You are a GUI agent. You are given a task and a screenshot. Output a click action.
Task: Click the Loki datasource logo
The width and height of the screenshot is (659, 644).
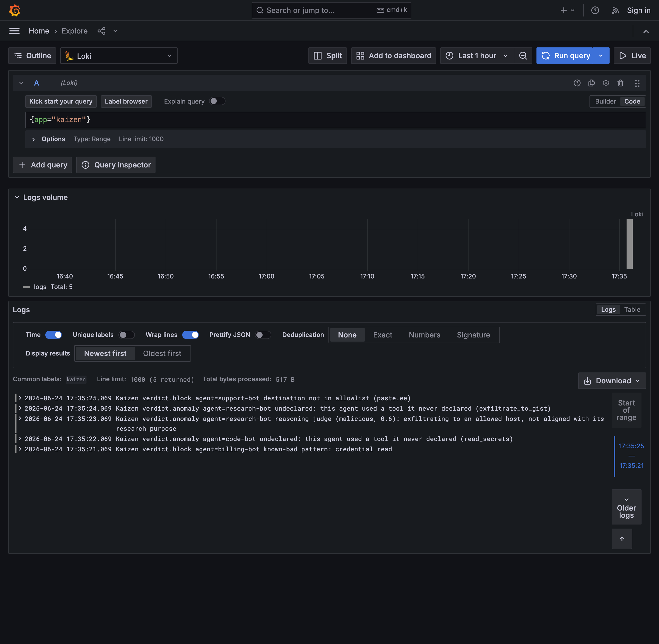pyautogui.click(x=69, y=56)
